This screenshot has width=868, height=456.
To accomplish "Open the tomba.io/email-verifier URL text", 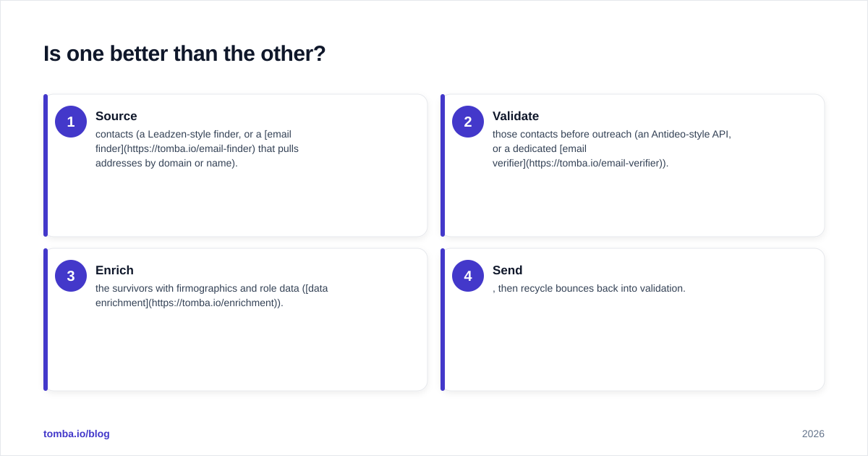I will tap(596, 163).
